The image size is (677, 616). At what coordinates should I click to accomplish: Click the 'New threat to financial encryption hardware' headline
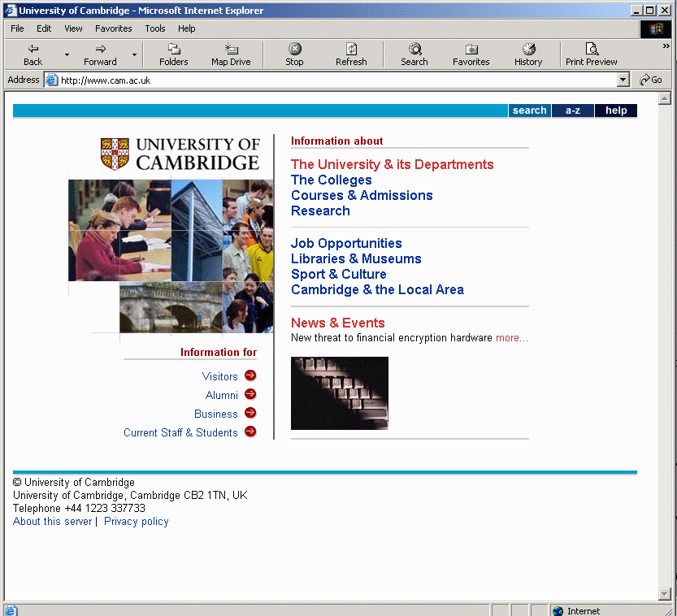392,338
